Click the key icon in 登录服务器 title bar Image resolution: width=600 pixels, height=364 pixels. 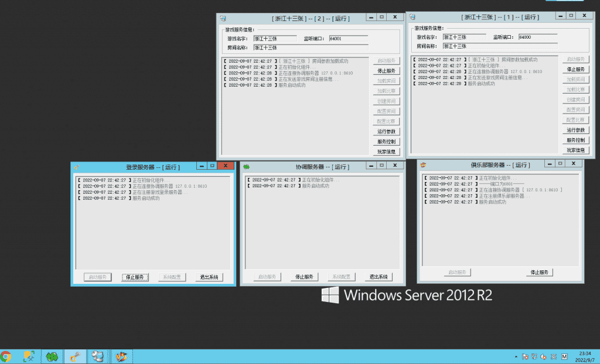point(77,167)
